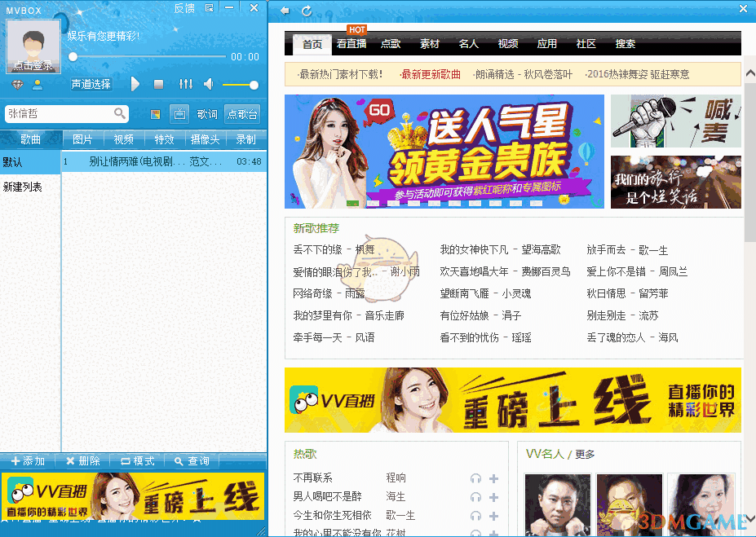The height and width of the screenshot is (537, 756).
Task: Open the 素材 navigation item
Action: tap(430, 44)
